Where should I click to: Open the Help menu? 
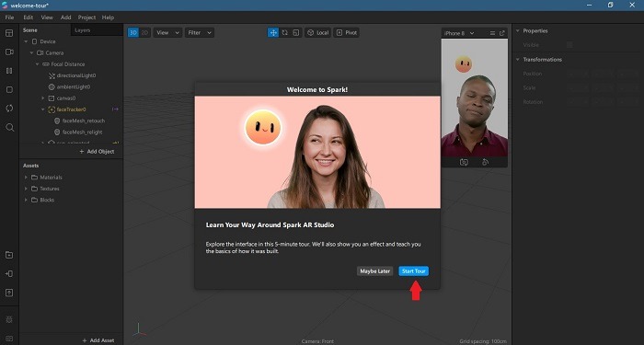tap(108, 17)
